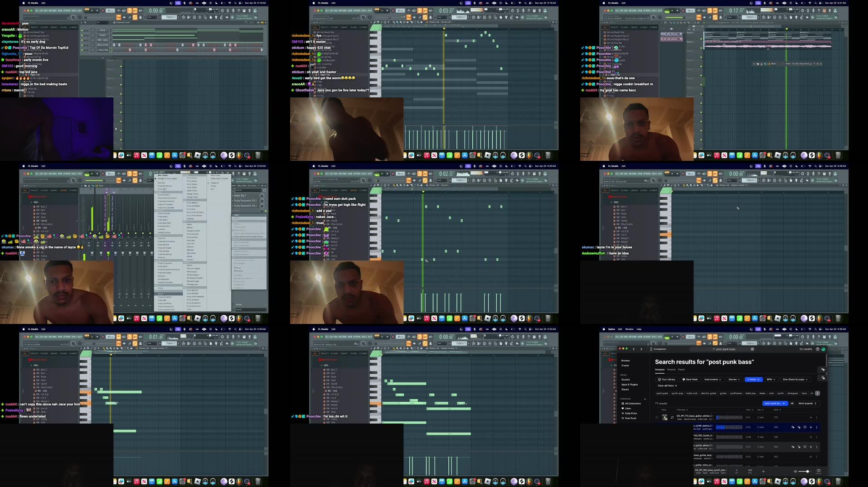This screenshot has width=868, height=487.
Task: Tick the checkbox left of the DS_PP_173_bass_guitar_winter row
Action: click(x=657, y=417)
